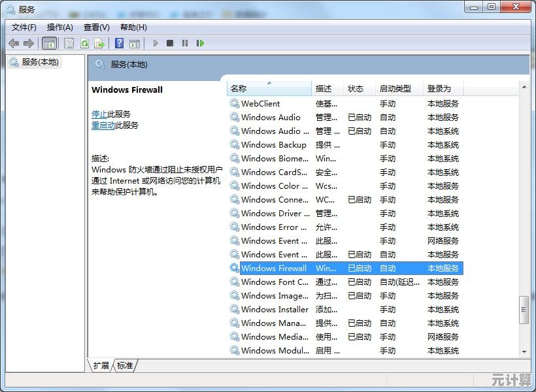Sort by the 状态 column header

point(359,88)
